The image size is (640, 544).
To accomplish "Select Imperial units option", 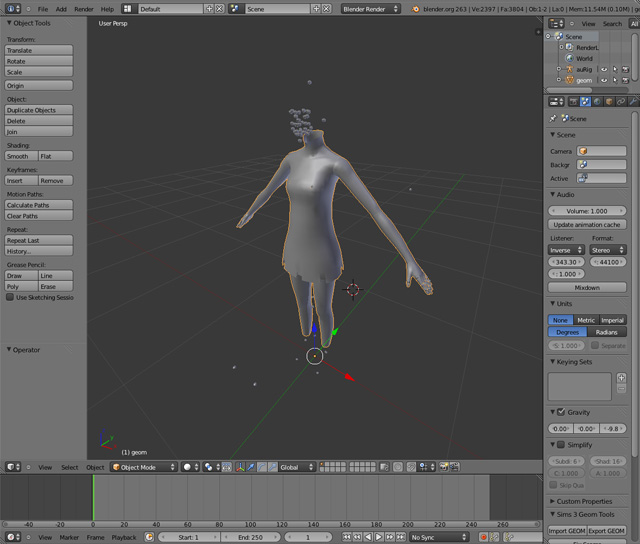I will click(x=613, y=320).
